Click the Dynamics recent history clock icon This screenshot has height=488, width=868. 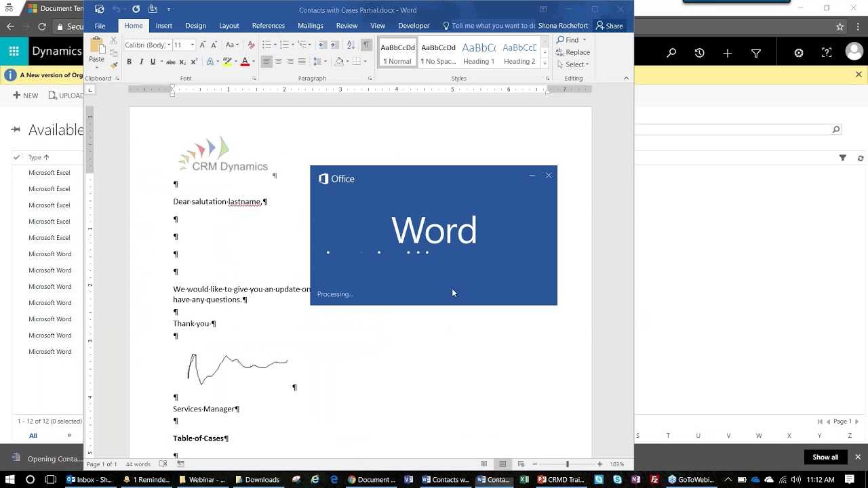(699, 53)
